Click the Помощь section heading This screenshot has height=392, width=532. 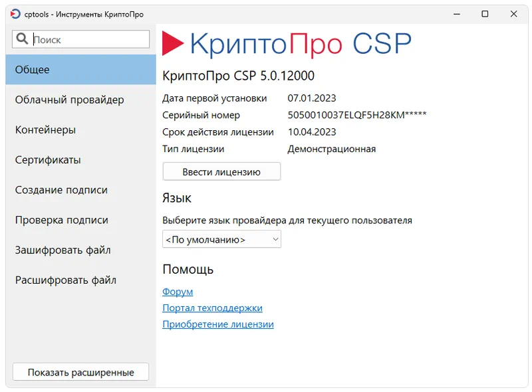coord(188,269)
